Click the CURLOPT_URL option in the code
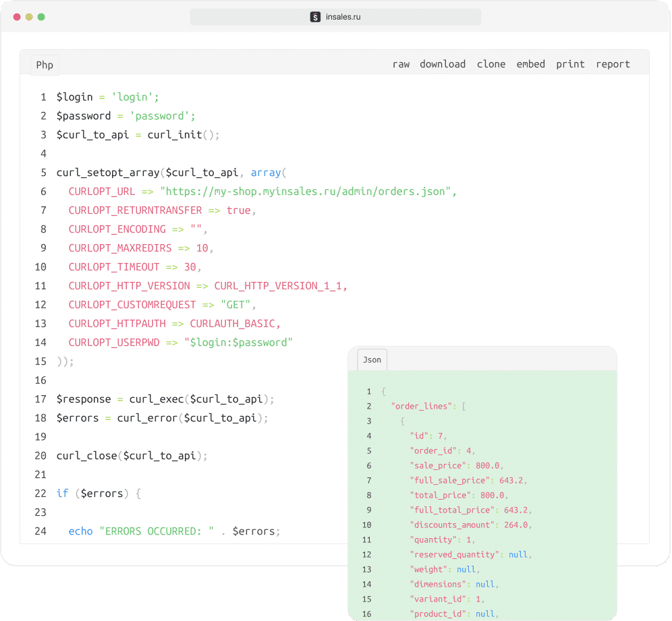This screenshot has height=621, width=672. [102, 191]
